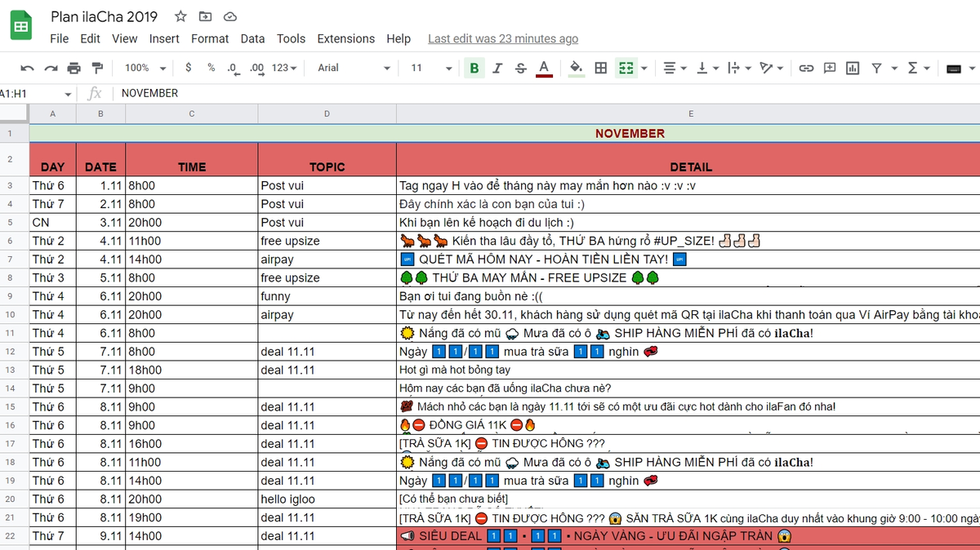Click the Insert link icon

tap(806, 68)
